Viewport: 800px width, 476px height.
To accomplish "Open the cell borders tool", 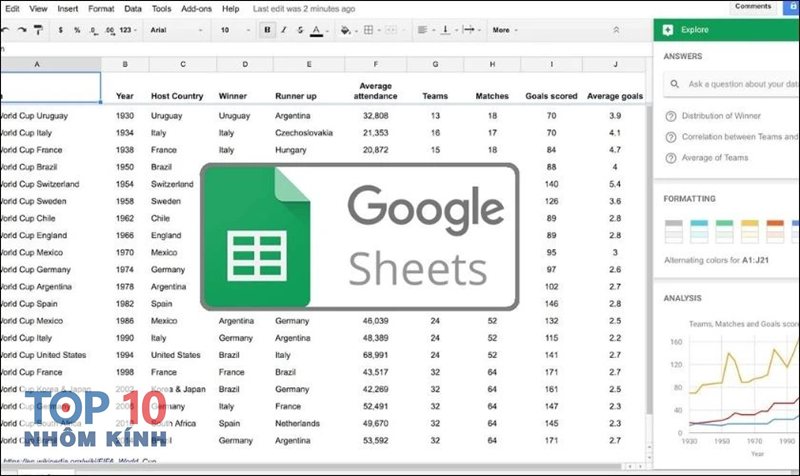I will point(368,30).
